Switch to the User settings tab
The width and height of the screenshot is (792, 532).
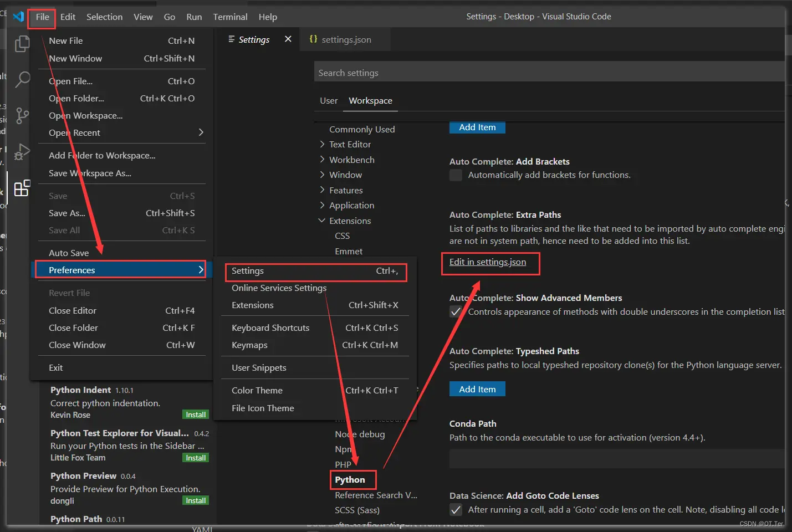(328, 100)
